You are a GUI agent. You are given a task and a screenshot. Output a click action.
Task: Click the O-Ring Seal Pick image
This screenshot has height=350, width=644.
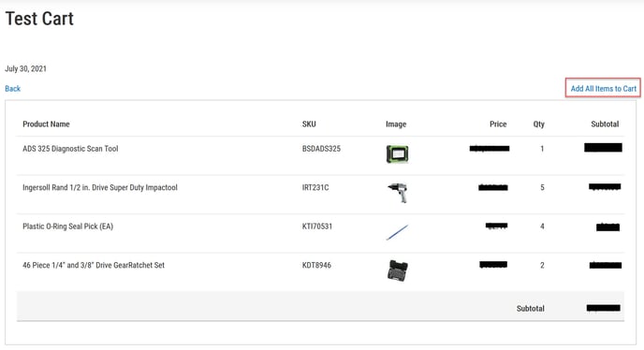pyautogui.click(x=397, y=232)
